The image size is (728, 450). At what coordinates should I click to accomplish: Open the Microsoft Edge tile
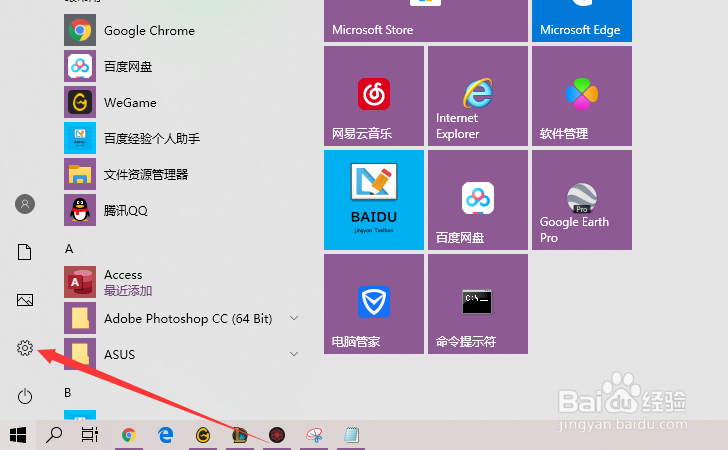582,21
